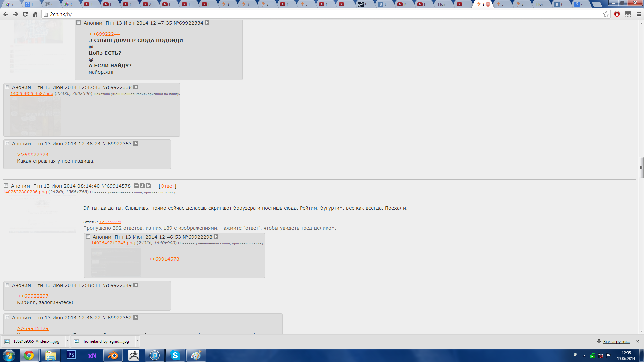Image resolution: width=644 pixels, height=362 pixels.
Task: Launch Skype from the taskbar
Action: tap(175, 355)
